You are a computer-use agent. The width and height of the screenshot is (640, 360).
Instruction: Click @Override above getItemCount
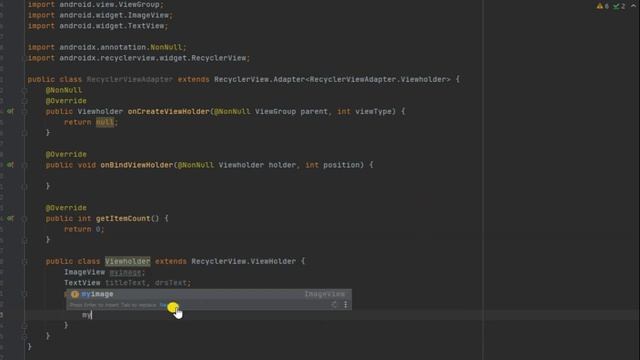pos(66,208)
